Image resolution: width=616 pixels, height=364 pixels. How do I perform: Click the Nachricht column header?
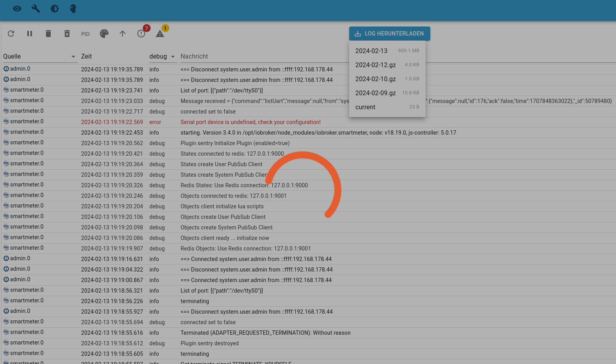(194, 57)
